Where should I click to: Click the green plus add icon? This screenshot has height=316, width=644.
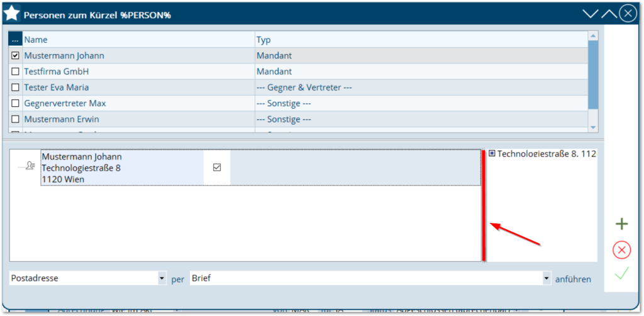click(x=621, y=224)
